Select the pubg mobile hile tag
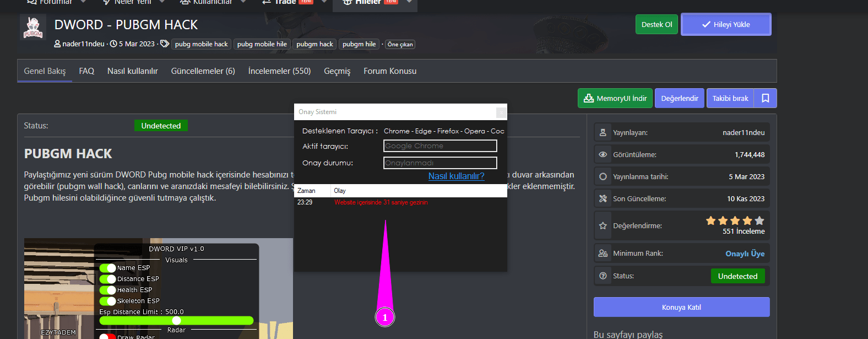 coord(262,44)
